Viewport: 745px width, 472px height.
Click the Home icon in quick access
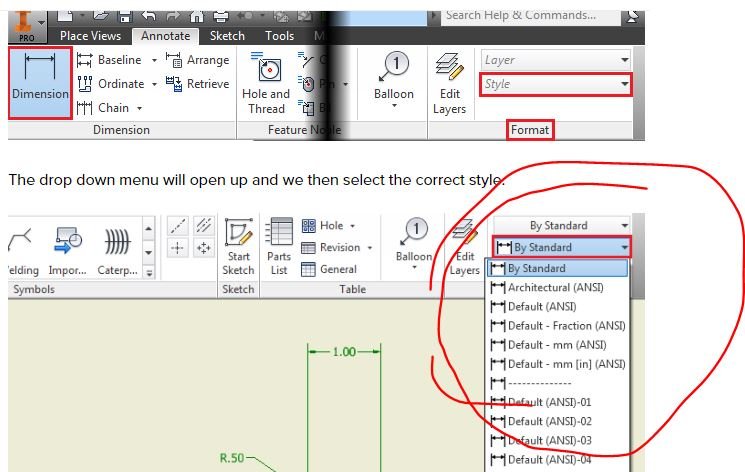click(x=196, y=16)
